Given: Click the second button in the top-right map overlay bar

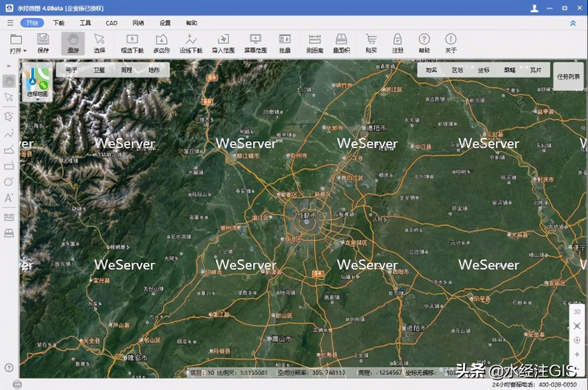Looking at the screenshot, I should tap(457, 70).
